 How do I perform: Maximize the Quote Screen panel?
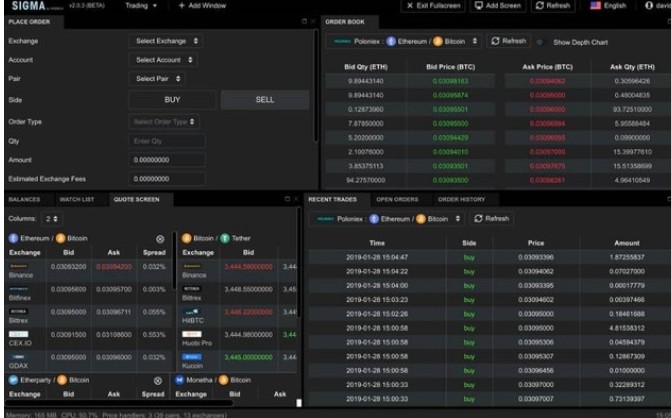(287, 199)
